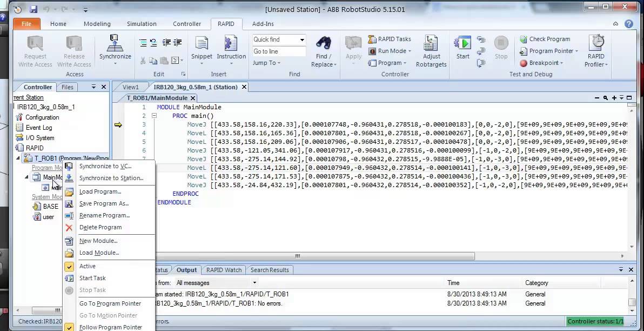Screen dimensions: 644x331
Task: Open the Search Results tab
Action: (270, 270)
